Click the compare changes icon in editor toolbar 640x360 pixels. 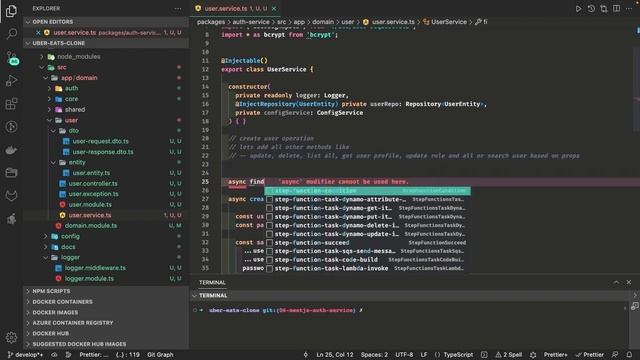click(604, 9)
